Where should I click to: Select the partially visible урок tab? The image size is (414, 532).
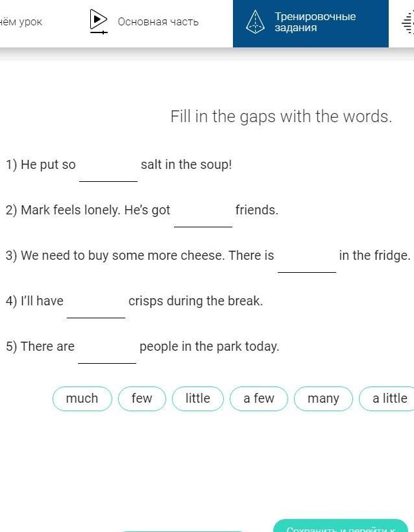(21, 22)
